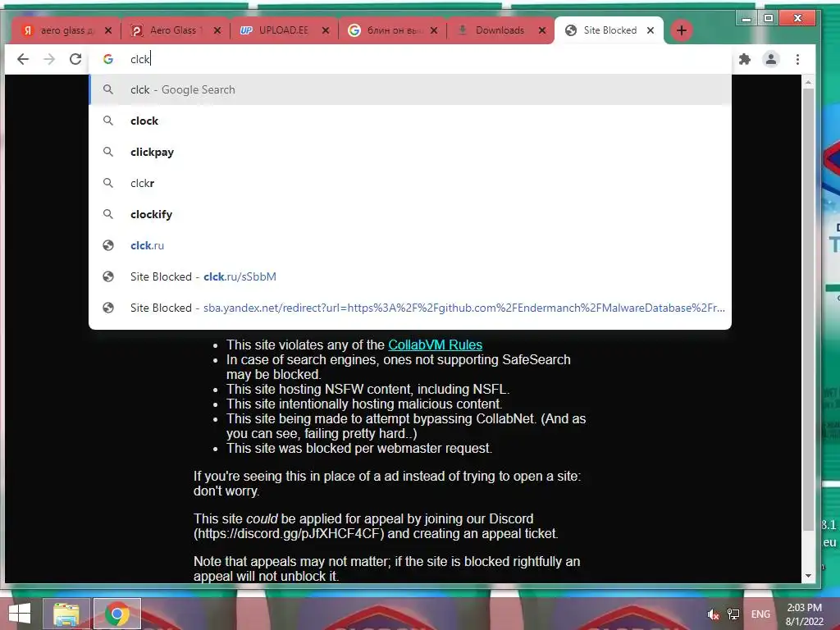
Task: Click the muted volume tray icon
Action: click(713, 614)
